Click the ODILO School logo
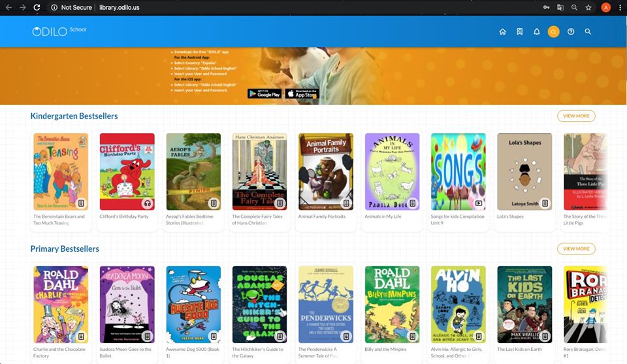Screen dimensions: 627x364 pyautogui.click(x=59, y=31)
